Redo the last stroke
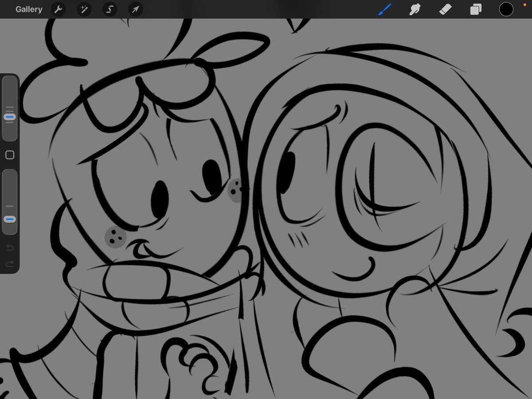Viewport: 532px width, 399px height. 10,264
